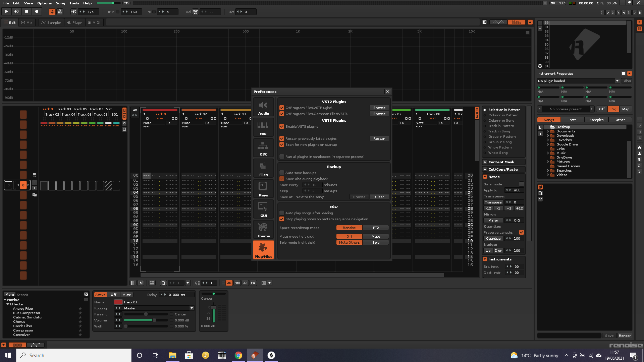Uncheck the C:\Program Files\VSTPlugins path
Viewport: 644px width, 362px height.
tap(282, 108)
